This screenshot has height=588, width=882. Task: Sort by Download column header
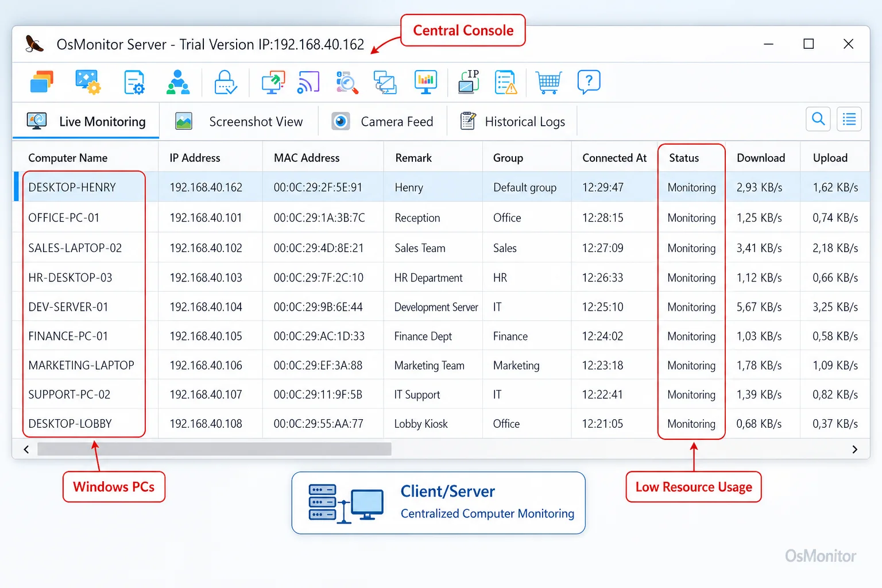point(761,158)
